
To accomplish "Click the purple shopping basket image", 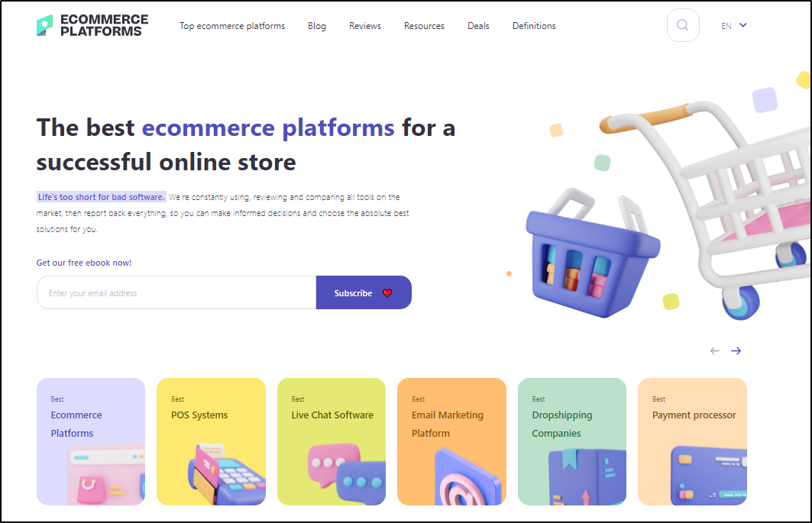I will click(x=593, y=253).
